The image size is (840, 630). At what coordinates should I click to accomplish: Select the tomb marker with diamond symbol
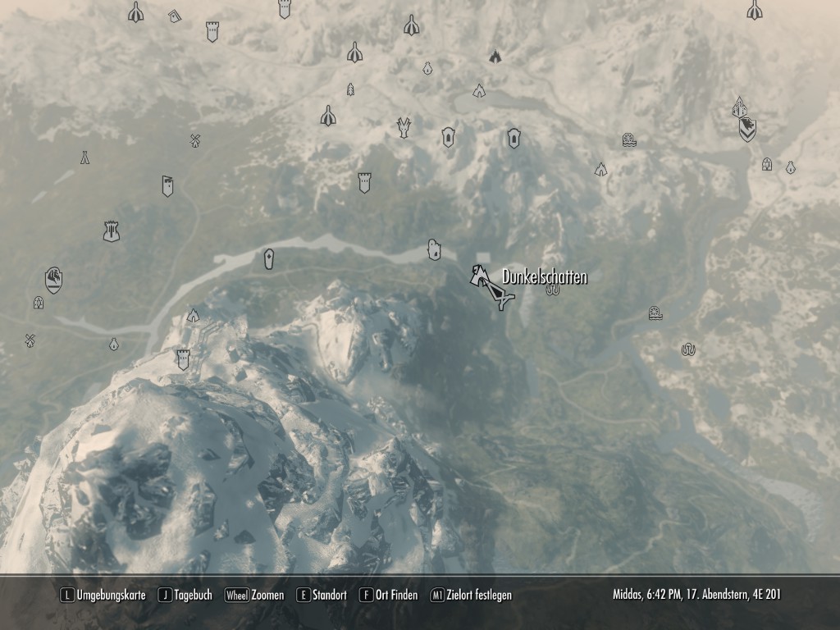[269, 258]
